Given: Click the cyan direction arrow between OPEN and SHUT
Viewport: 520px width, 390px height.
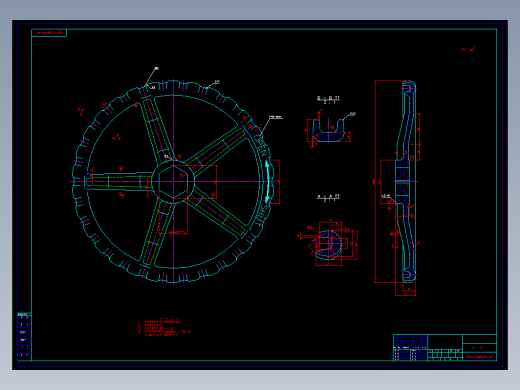Looking at the screenshot, I should [x=267, y=182].
